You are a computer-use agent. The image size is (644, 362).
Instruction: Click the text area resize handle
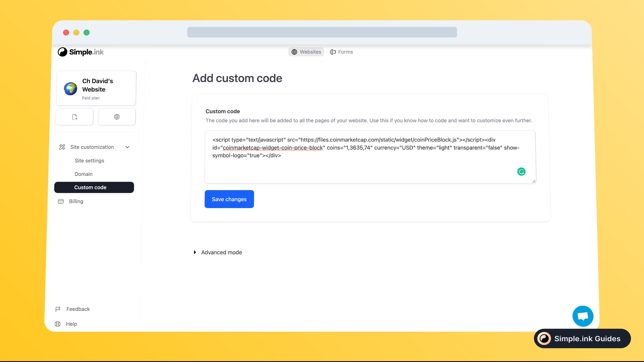coord(534,181)
